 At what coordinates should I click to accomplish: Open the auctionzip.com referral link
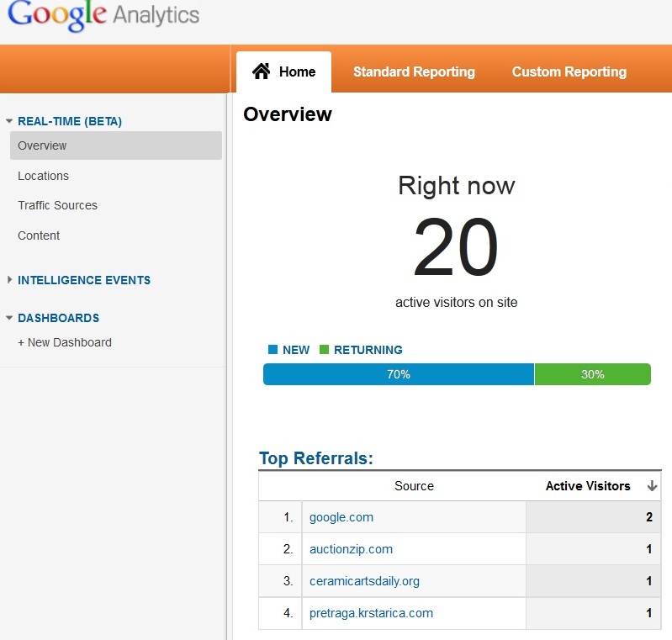pos(351,549)
